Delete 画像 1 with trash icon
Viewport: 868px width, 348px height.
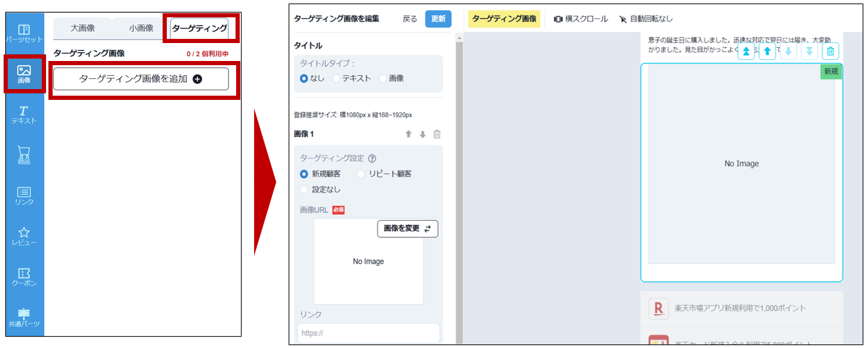(x=437, y=135)
